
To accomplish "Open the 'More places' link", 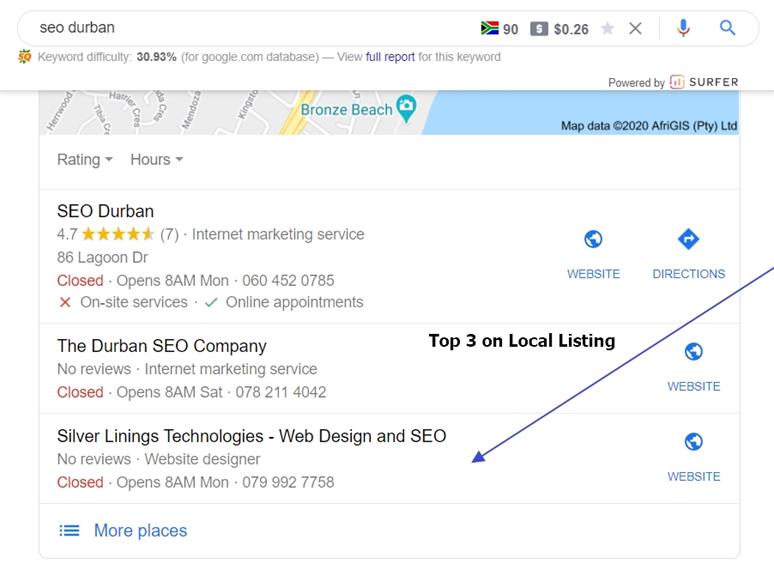I will [x=141, y=531].
